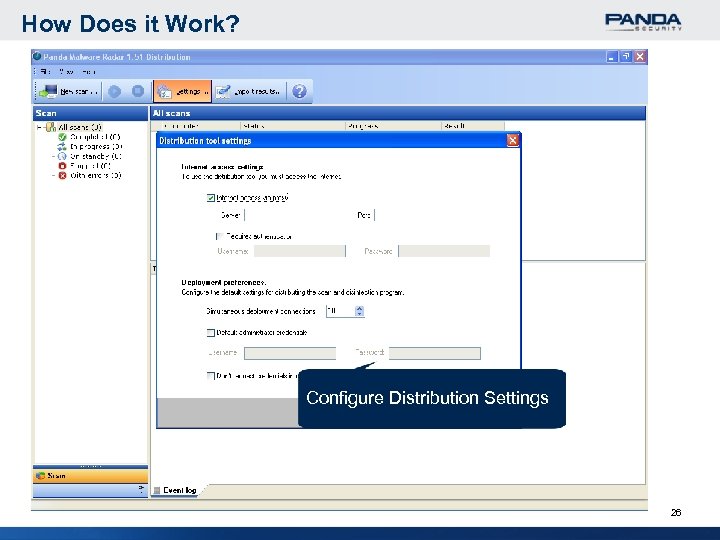Select the On standby clock icon
Image resolution: width=720 pixels, height=540 pixels.
coord(62,156)
